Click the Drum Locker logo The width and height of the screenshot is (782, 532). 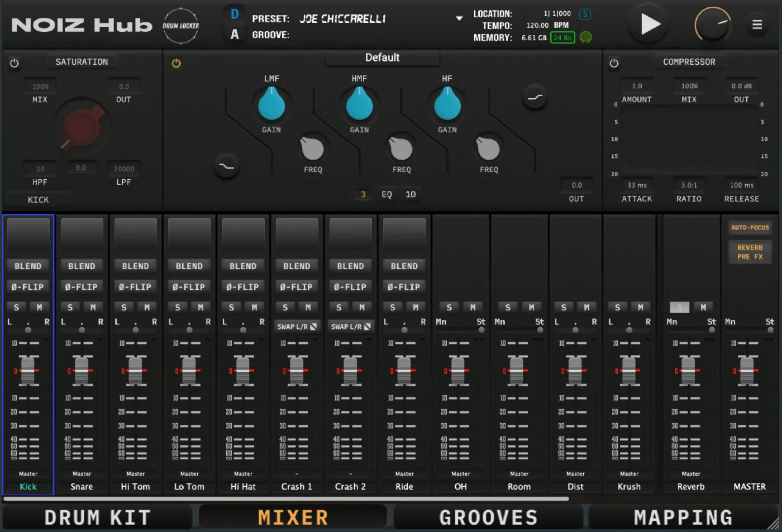pos(180,25)
